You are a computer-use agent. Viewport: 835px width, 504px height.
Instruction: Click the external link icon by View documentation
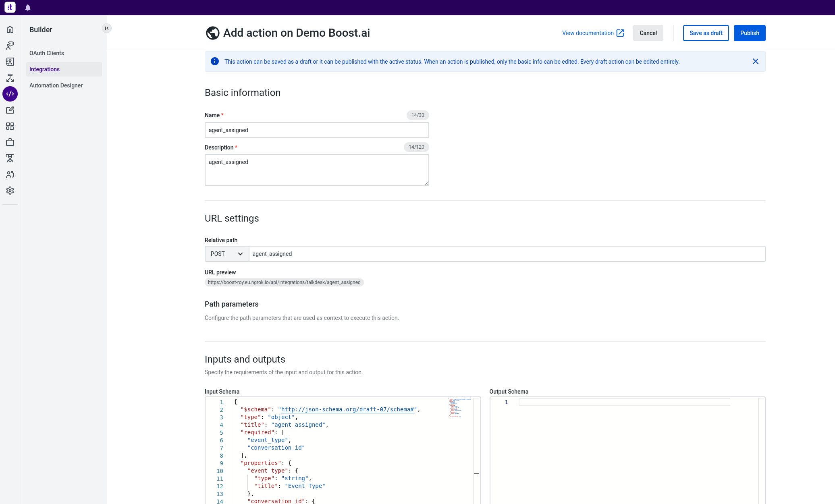click(620, 33)
